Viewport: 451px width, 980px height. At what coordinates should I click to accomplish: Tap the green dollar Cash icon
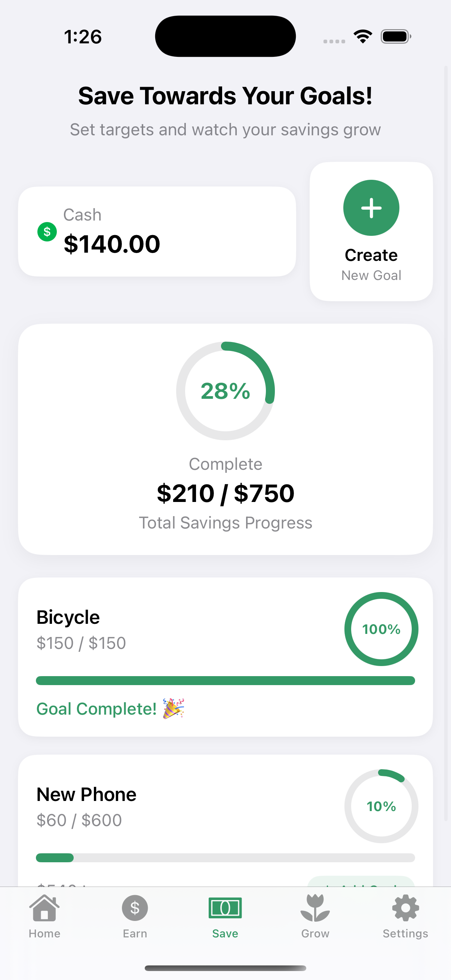(x=47, y=231)
